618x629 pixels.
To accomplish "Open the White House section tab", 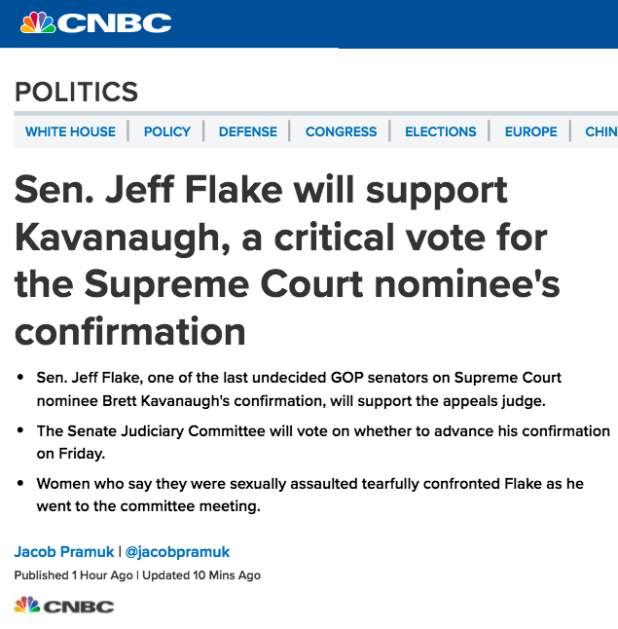I will pyautogui.click(x=70, y=132).
